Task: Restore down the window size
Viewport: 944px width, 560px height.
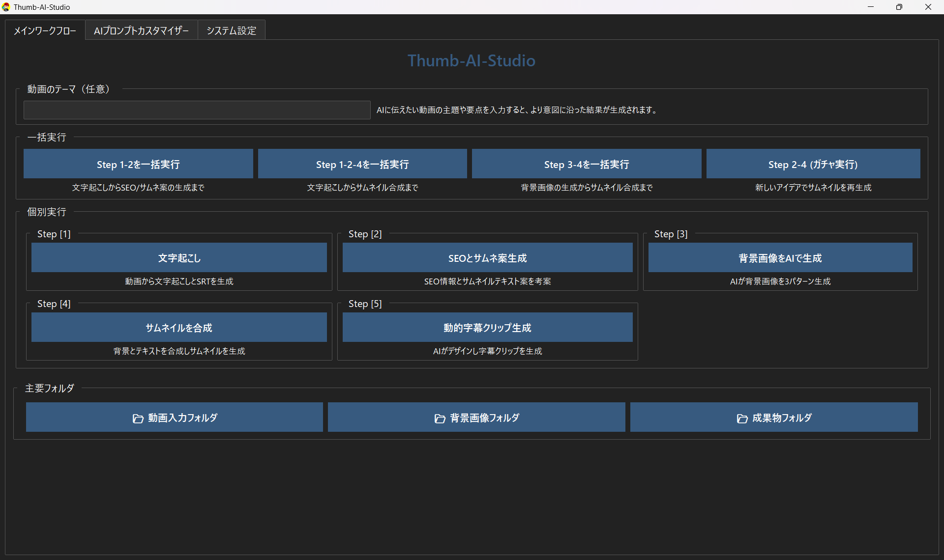Action: 899,7
